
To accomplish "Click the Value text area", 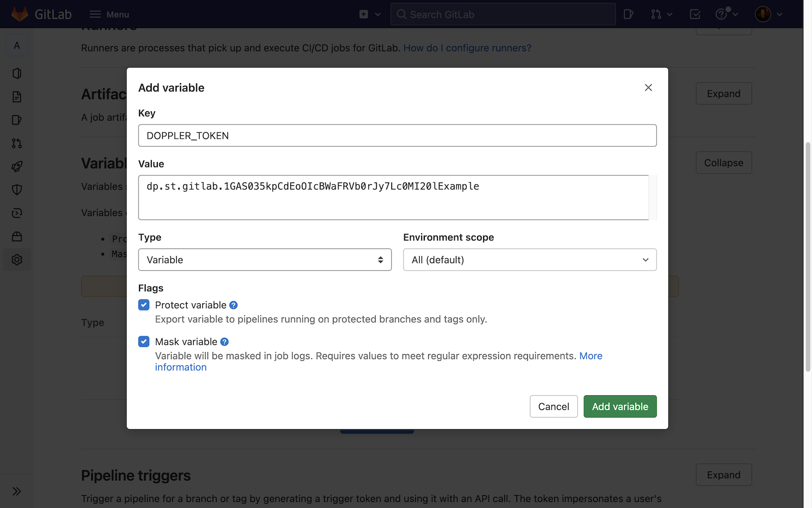I will click(x=394, y=198).
